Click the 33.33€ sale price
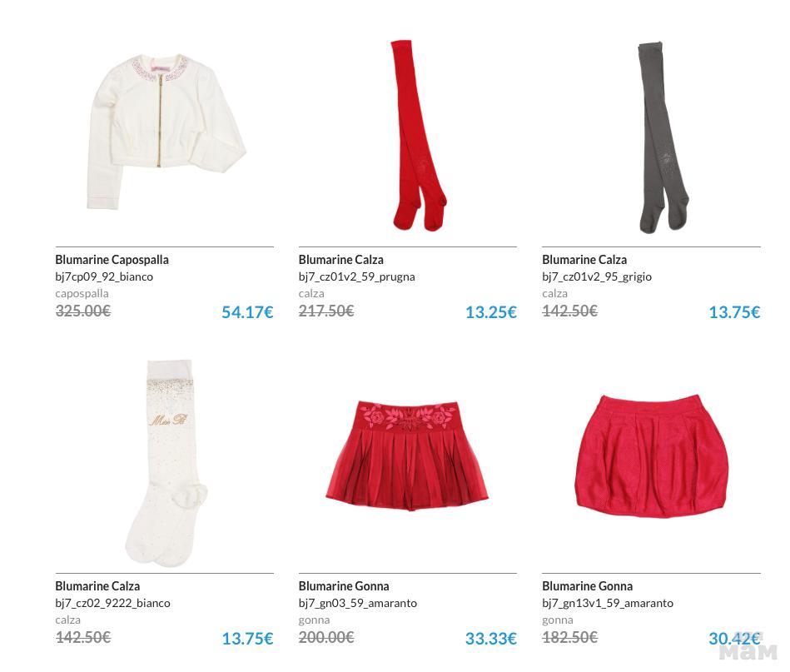The width and height of the screenshot is (790, 672). pos(491,640)
